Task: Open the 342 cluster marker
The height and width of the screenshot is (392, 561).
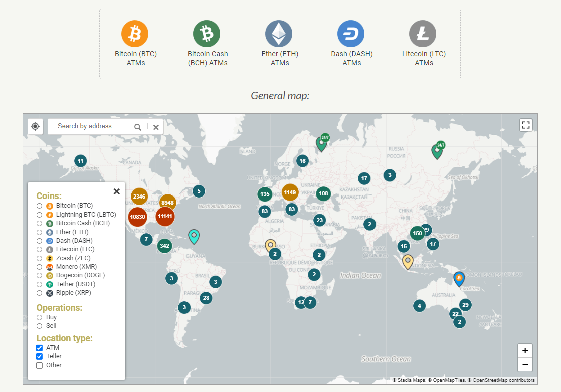Action: point(164,246)
